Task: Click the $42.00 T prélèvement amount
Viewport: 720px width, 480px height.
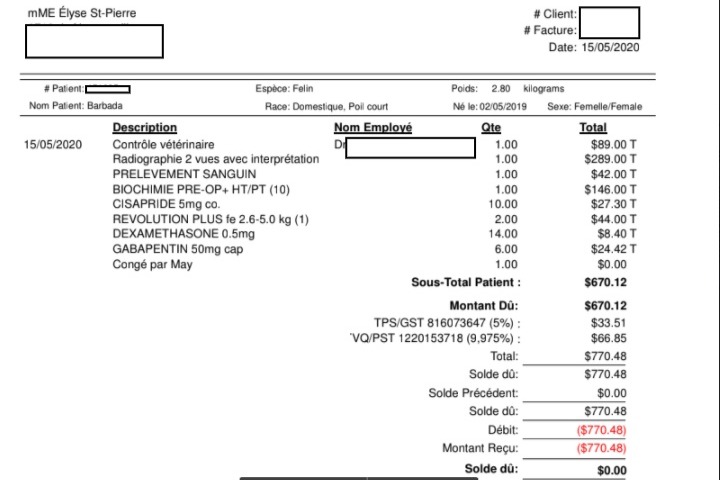Action: coord(613,174)
